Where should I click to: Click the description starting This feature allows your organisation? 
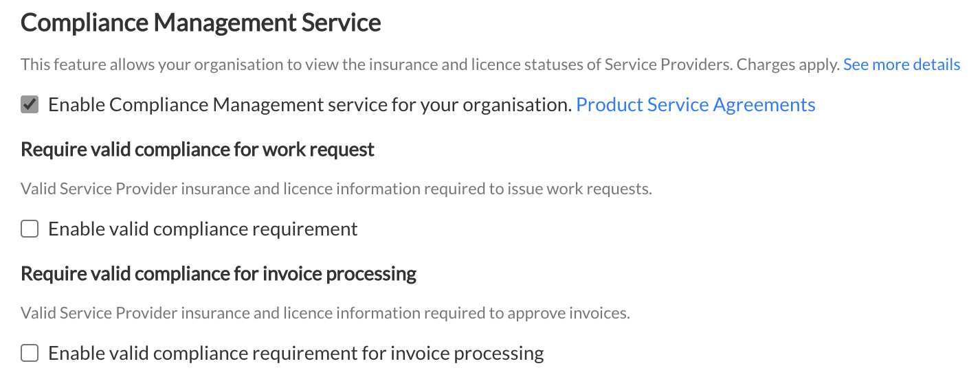click(430, 65)
